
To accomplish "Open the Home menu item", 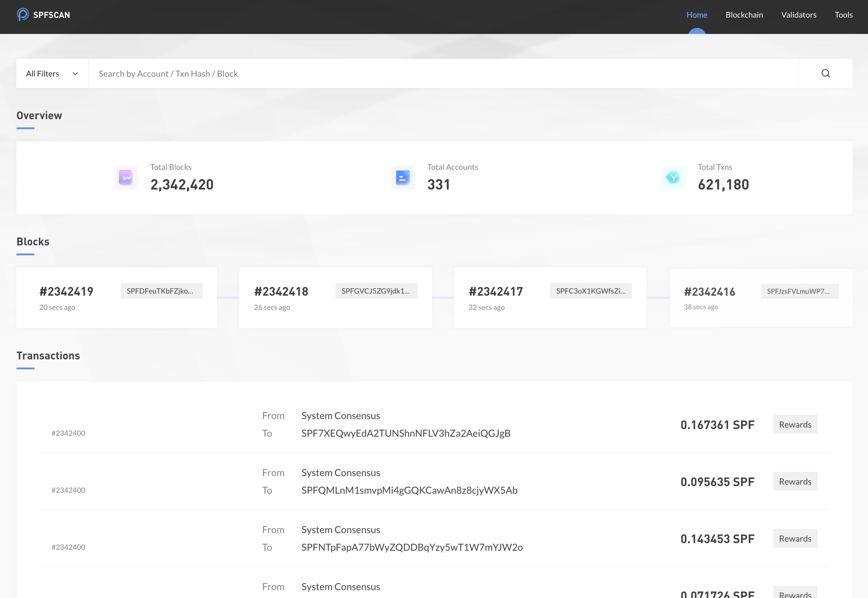I will pyautogui.click(x=697, y=15).
